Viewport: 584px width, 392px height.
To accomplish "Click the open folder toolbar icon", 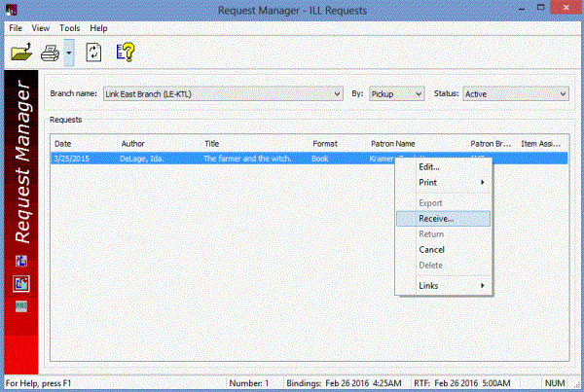I will pyautogui.click(x=21, y=53).
